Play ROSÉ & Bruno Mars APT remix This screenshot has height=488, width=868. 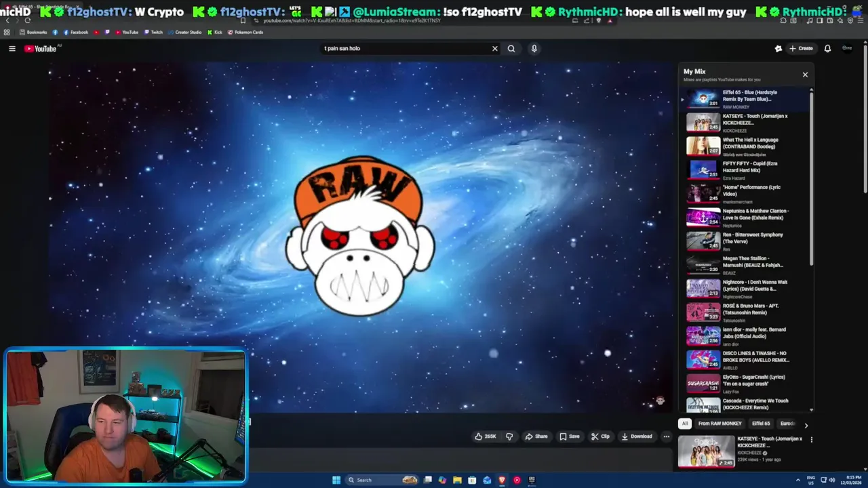tap(745, 312)
